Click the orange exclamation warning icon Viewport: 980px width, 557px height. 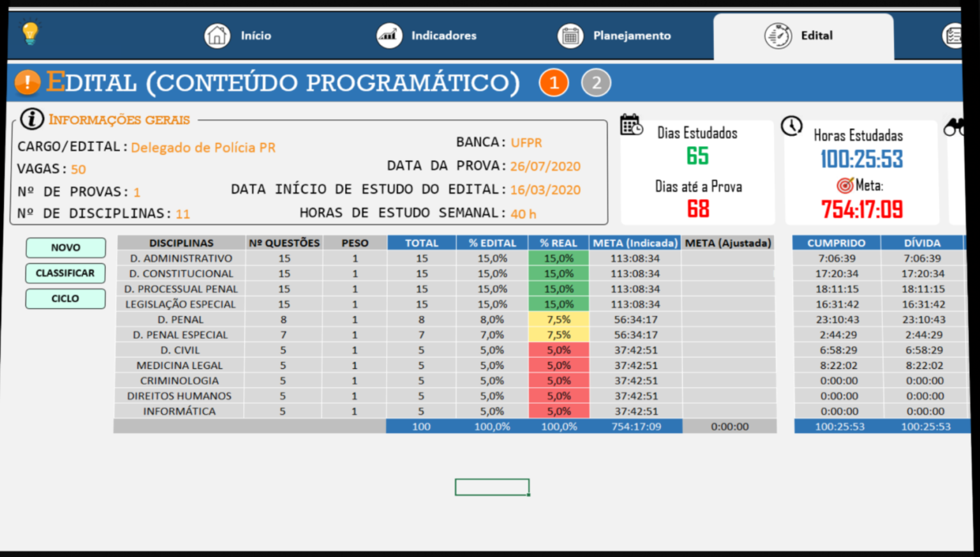27,82
